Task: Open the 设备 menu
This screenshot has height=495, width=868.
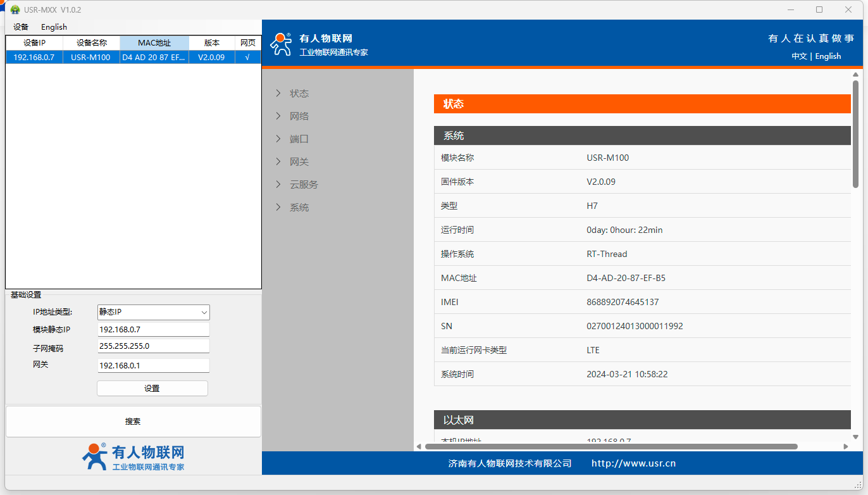Action: coord(21,27)
